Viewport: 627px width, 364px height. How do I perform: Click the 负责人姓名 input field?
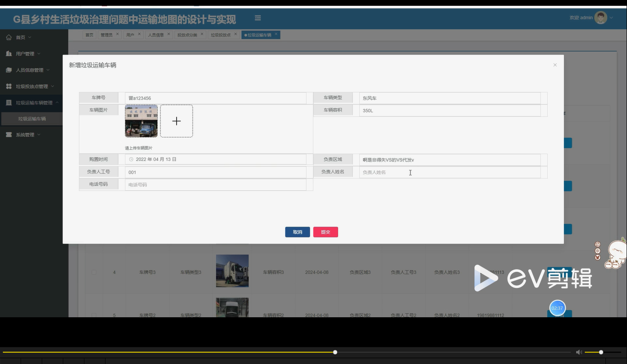click(x=450, y=172)
